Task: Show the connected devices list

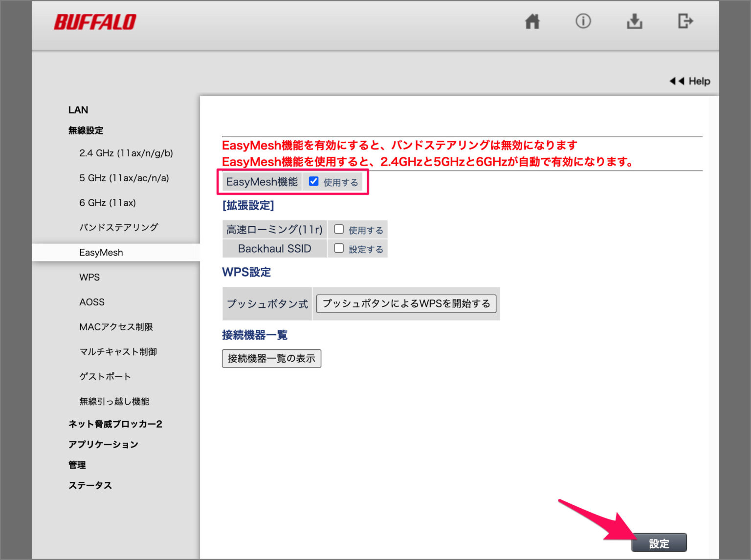Action: point(271,358)
